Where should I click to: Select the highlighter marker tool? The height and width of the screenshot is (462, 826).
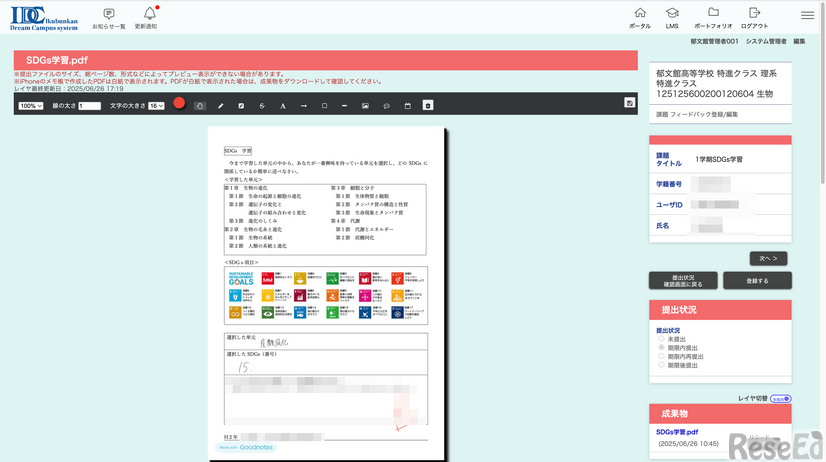click(x=241, y=106)
